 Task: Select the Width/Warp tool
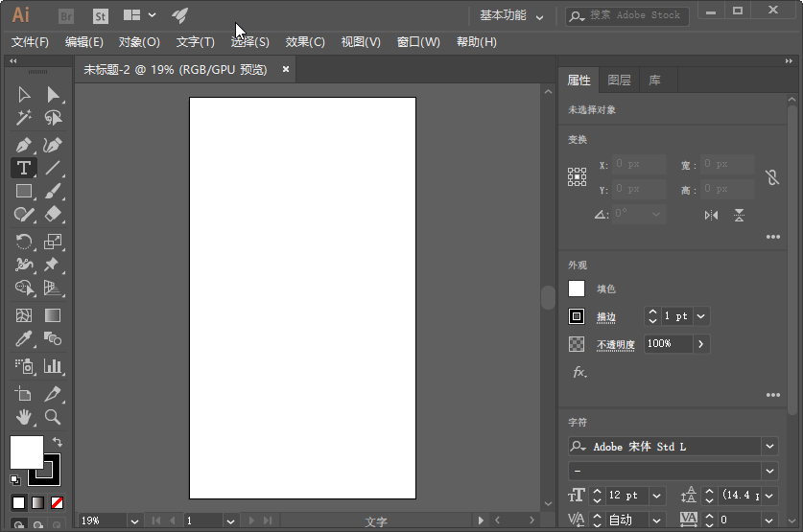pyautogui.click(x=24, y=264)
